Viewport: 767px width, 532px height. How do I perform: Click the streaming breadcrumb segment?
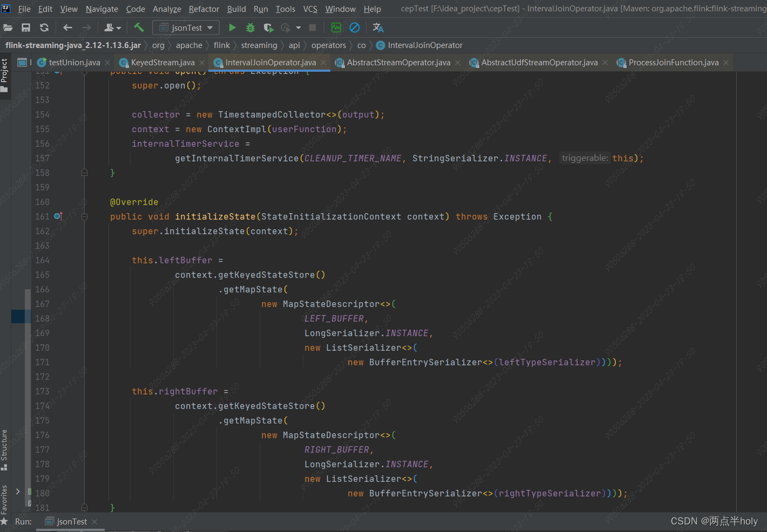[x=259, y=45]
